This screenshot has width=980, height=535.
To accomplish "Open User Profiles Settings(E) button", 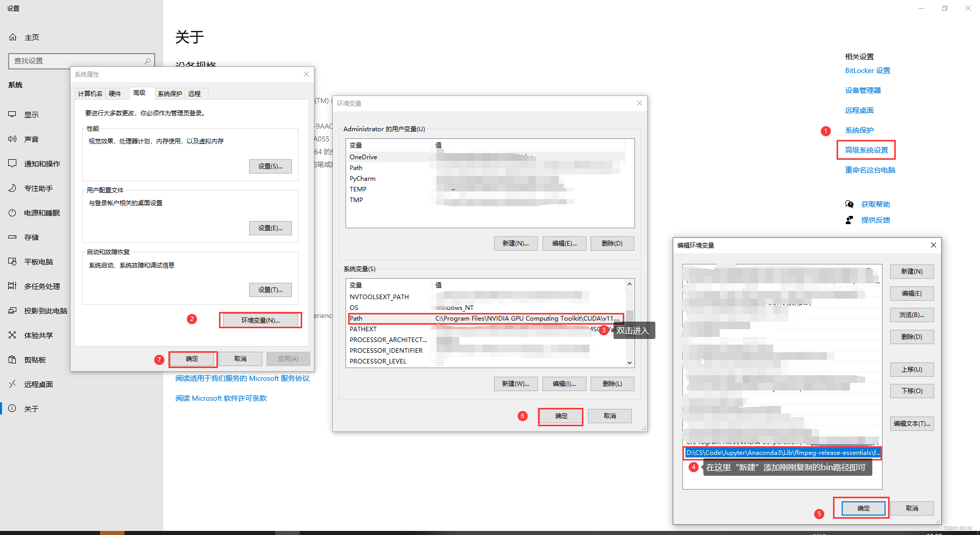I will 271,228.
